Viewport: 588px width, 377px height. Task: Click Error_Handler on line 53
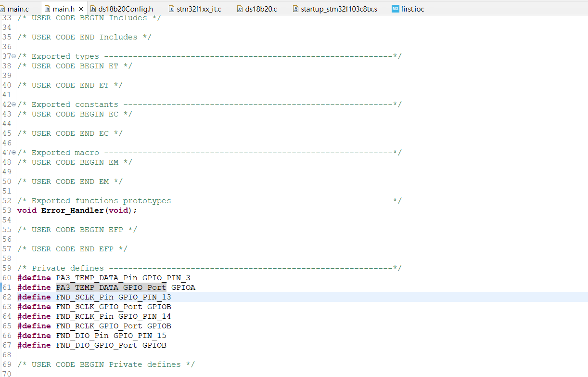tap(72, 210)
